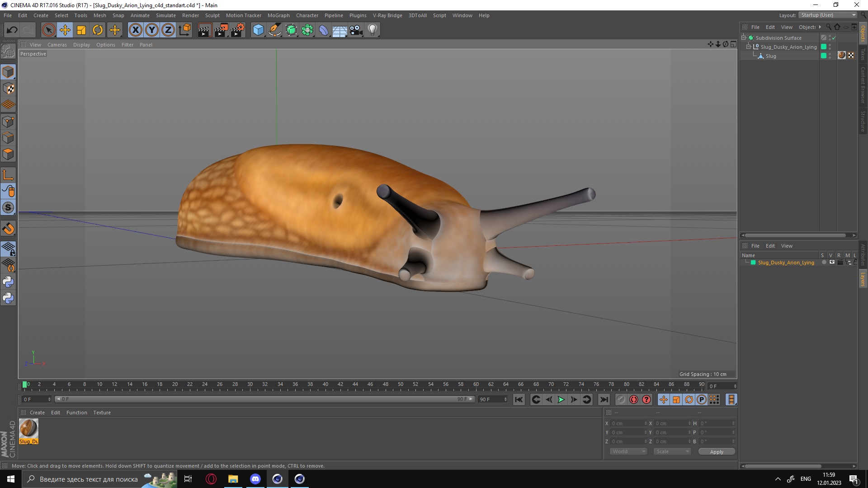The width and height of the screenshot is (868, 488).
Task: Open Discord from the taskbar
Action: 255,479
